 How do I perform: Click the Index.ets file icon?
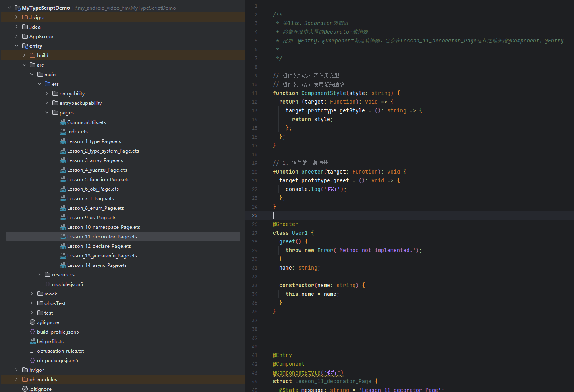tap(63, 131)
